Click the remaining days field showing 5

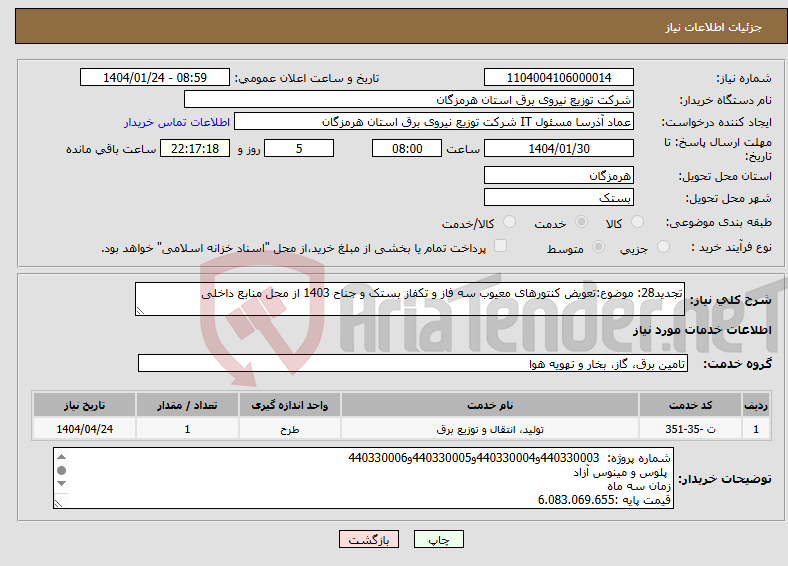point(299,148)
